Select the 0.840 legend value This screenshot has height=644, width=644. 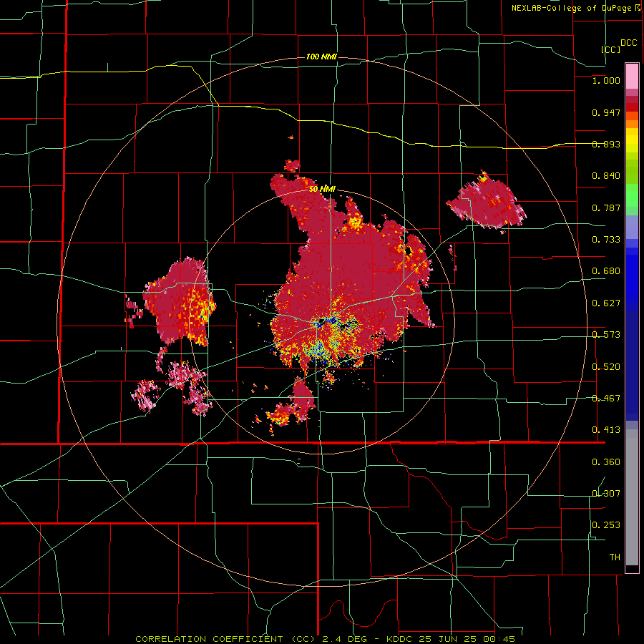tap(606, 176)
